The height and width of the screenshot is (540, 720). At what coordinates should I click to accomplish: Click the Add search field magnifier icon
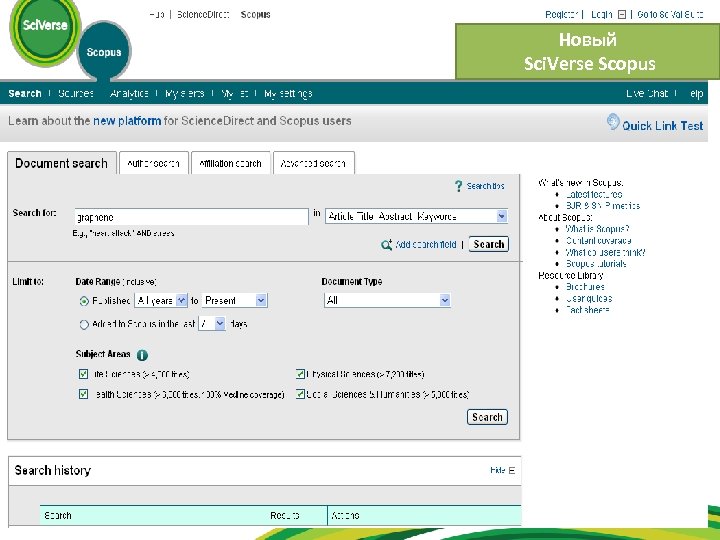click(x=386, y=245)
